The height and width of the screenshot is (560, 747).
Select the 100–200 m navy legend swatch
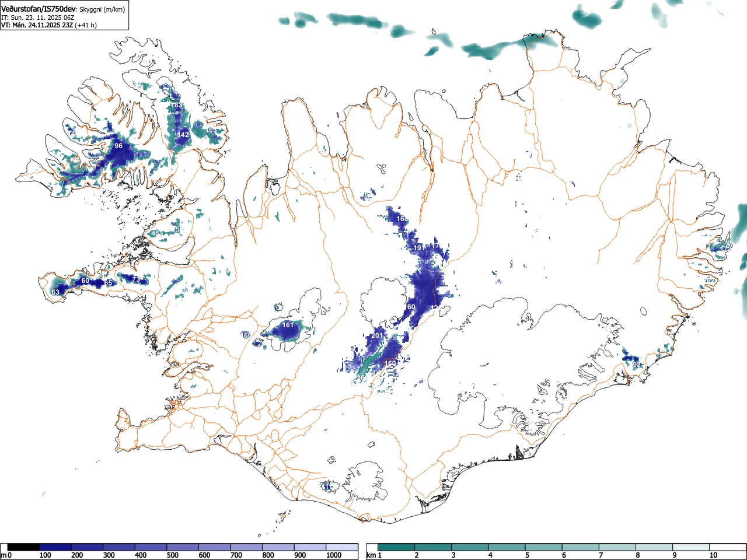click(x=55, y=547)
